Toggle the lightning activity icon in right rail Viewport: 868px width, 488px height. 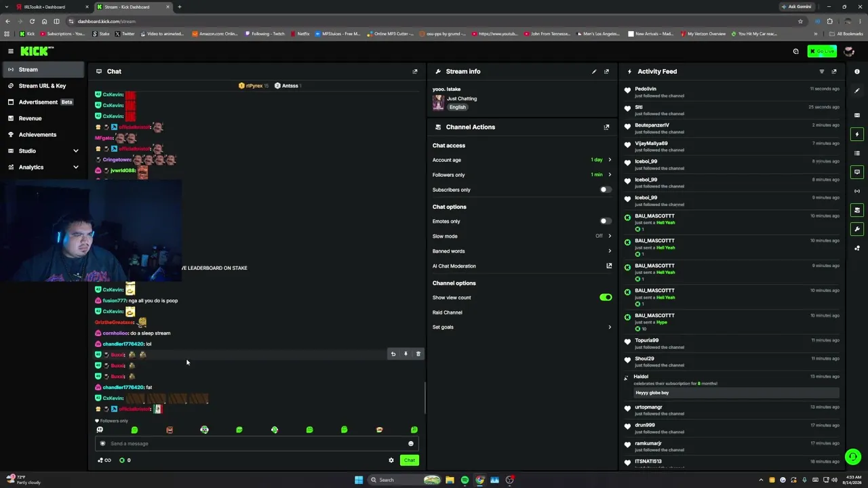point(857,134)
